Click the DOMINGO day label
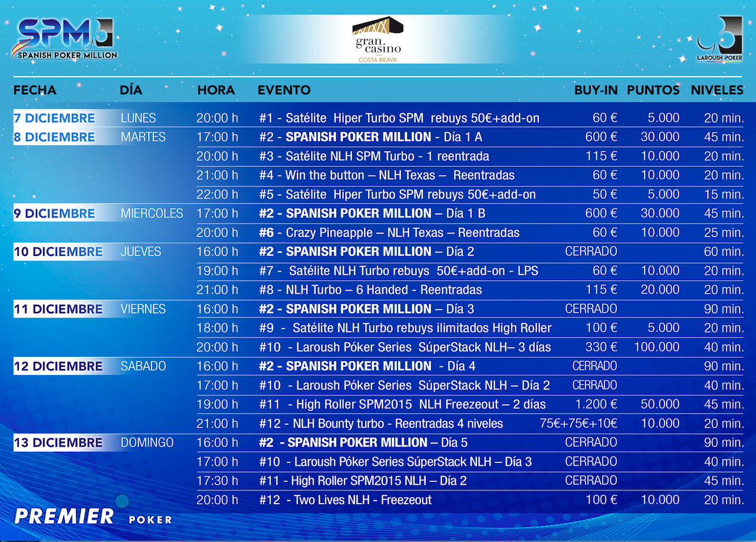Viewport: 756px width, 542px height. click(147, 442)
